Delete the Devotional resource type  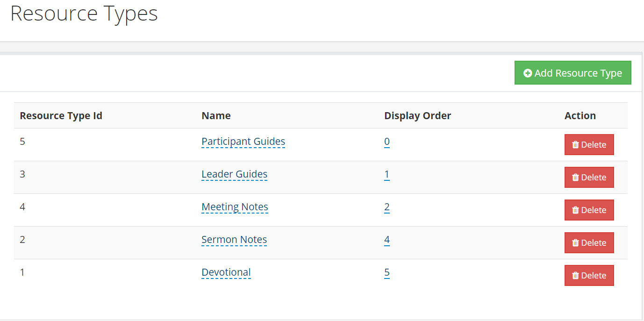click(589, 275)
